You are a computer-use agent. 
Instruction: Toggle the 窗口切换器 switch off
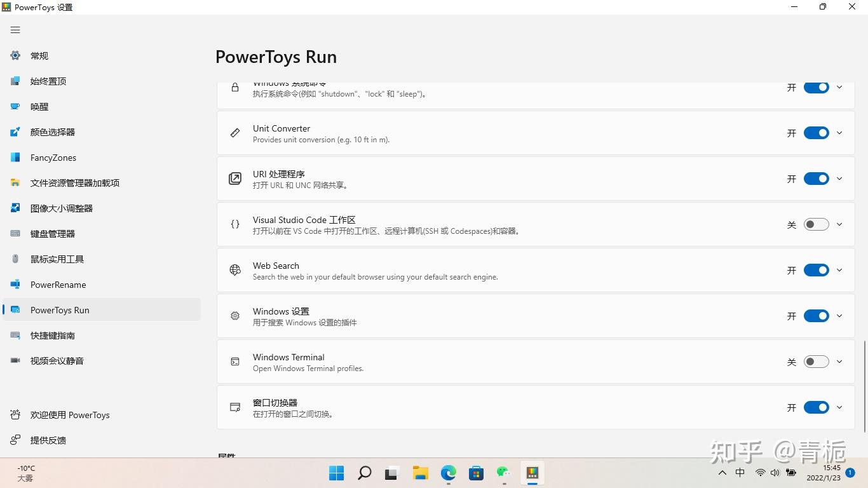(816, 407)
